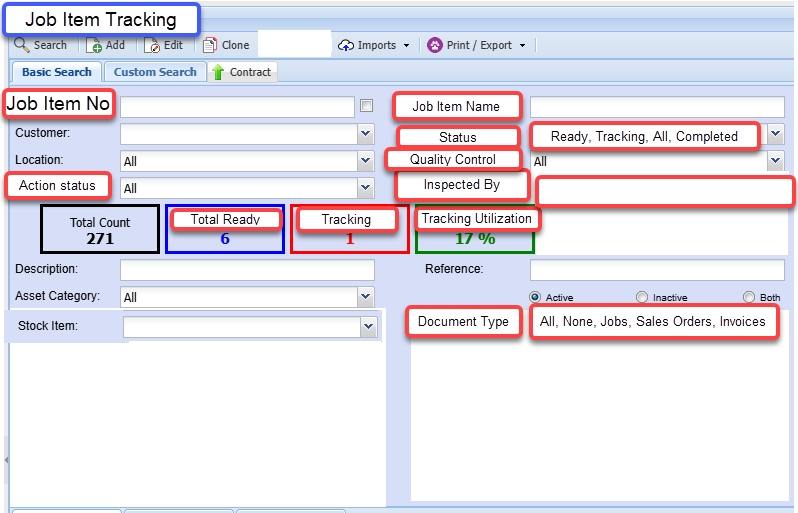The image size is (798, 513).
Task: Expand the Status dropdown arrow
Action: pyautogui.click(x=776, y=134)
